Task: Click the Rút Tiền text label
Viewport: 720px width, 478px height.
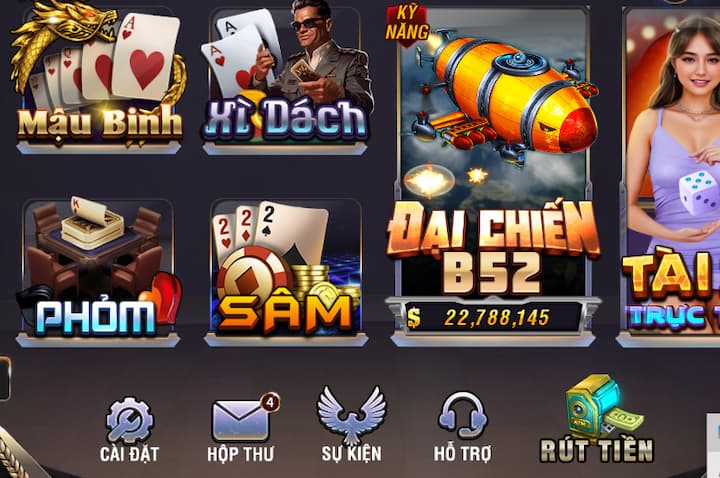Action: pyautogui.click(x=596, y=450)
